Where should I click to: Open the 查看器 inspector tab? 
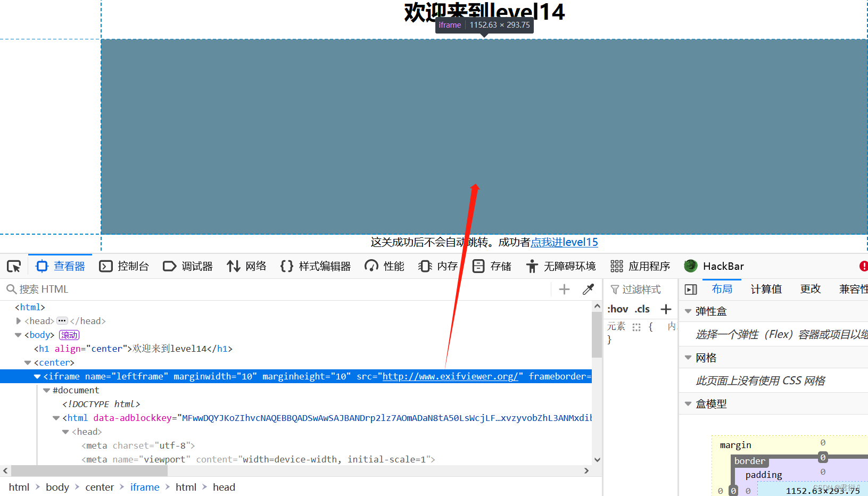coord(60,266)
